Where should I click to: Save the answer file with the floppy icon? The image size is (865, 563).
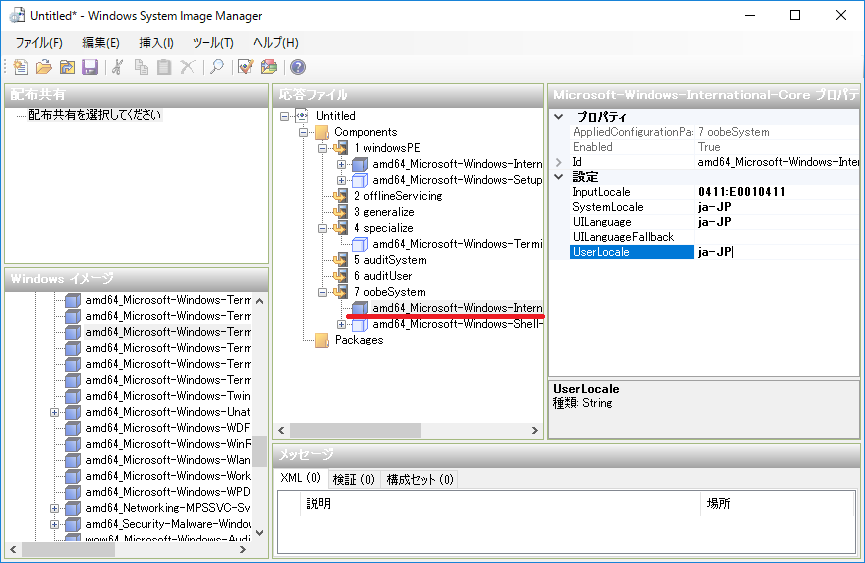pyautogui.click(x=90, y=67)
